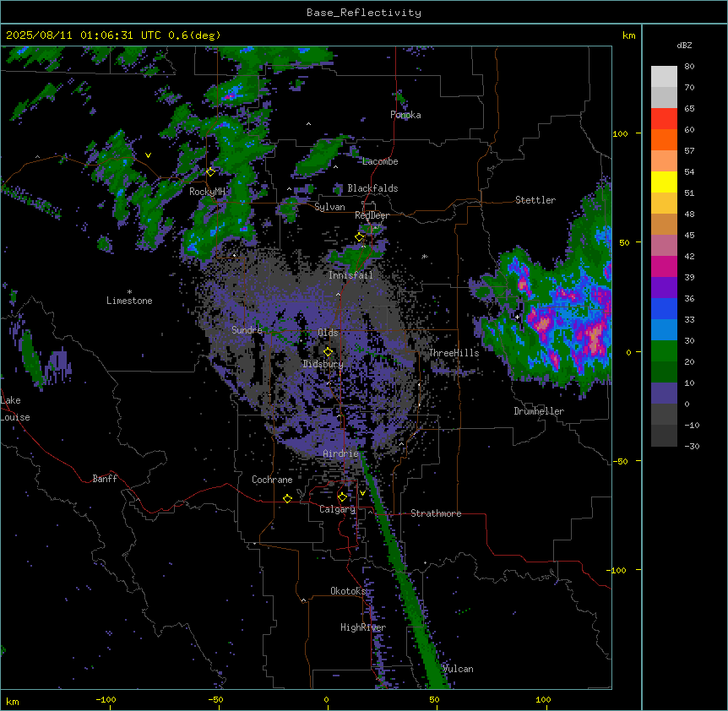Click the Limestone label
This screenshot has width=728, height=711.
(x=129, y=301)
